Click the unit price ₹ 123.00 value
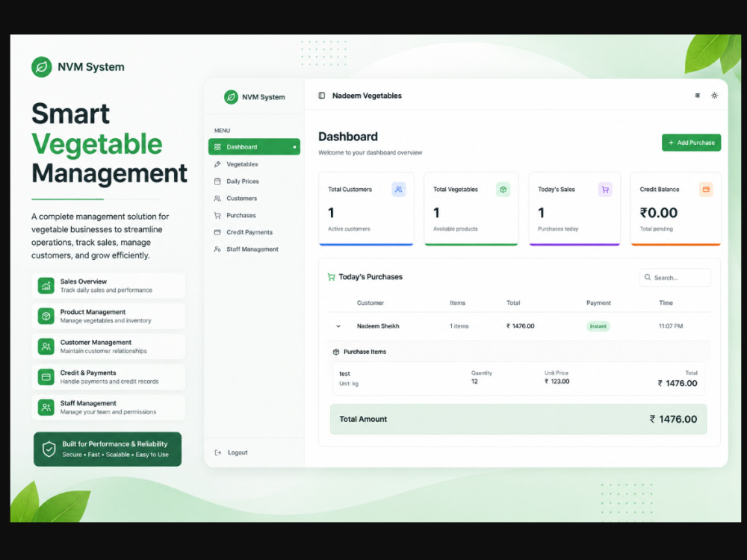 tap(557, 382)
